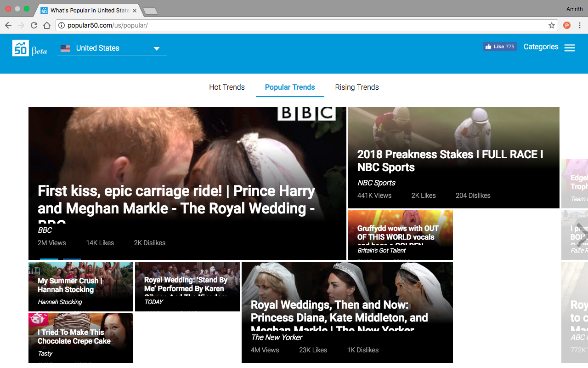The image size is (588, 368).
Task: Click the NBC Sports channel name
Action: pos(376,183)
